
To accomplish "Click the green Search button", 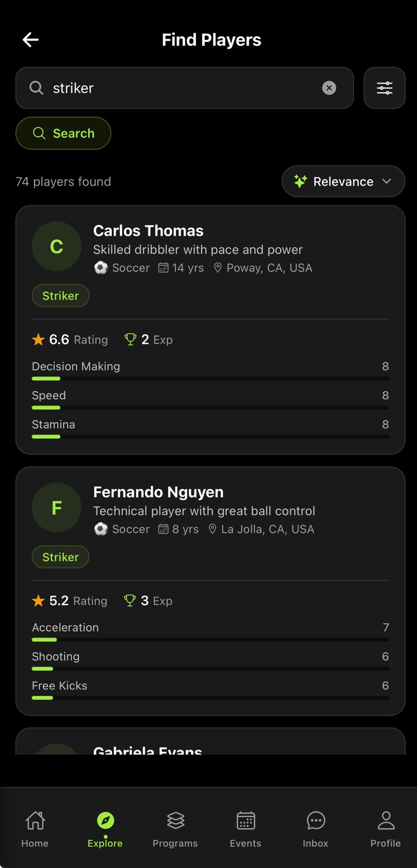I will [x=64, y=133].
